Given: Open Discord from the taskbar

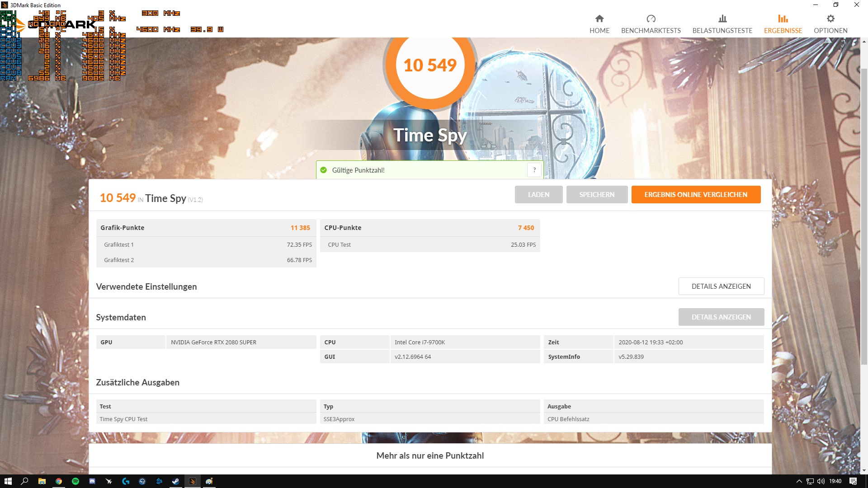Looking at the screenshot, I should coord(92,481).
